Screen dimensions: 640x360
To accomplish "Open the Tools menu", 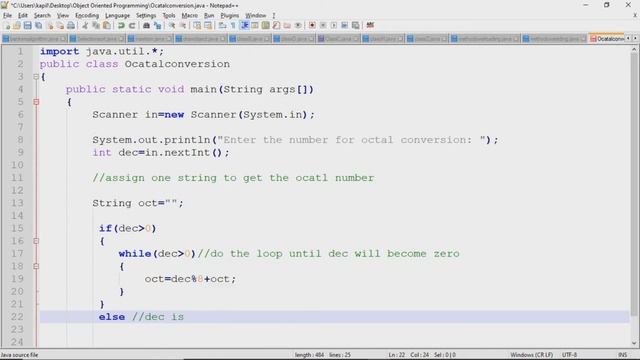I will 169,16.
